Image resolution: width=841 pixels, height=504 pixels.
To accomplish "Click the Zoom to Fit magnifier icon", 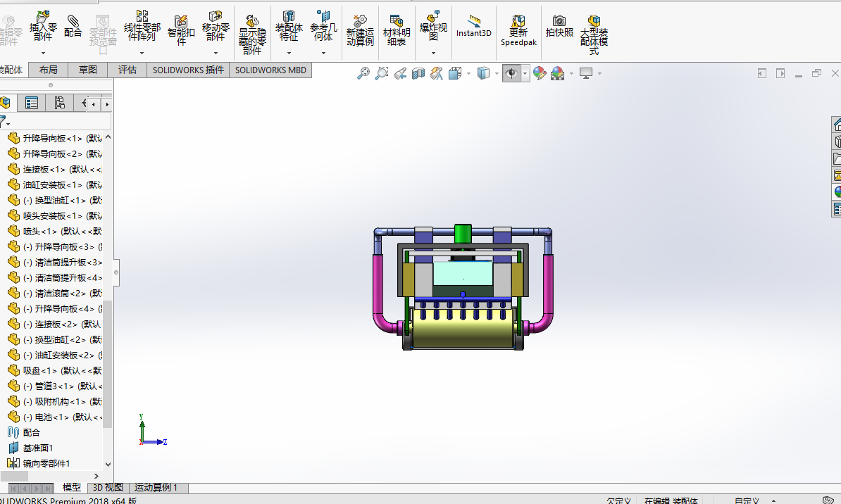I will pos(363,73).
